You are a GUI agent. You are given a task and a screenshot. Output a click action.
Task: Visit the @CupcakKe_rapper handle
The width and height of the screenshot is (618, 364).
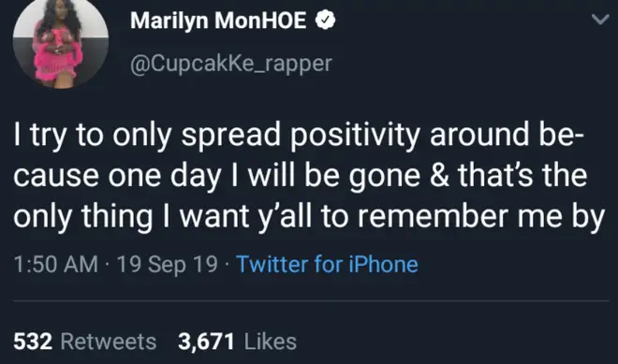[x=231, y=63]
